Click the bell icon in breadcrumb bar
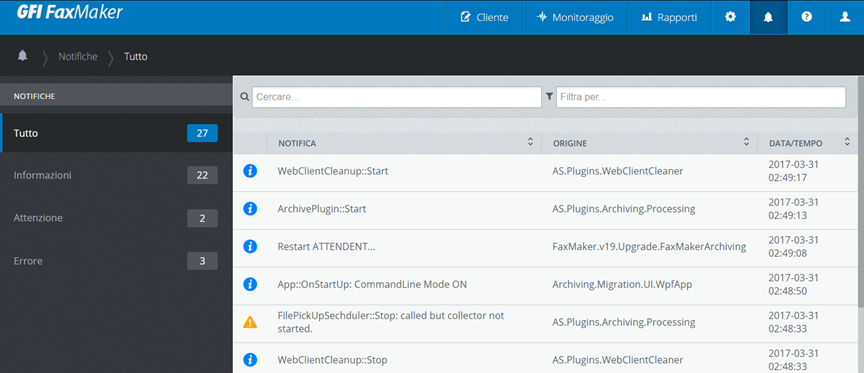Screen dimensions: 864x373 (23, 56)
